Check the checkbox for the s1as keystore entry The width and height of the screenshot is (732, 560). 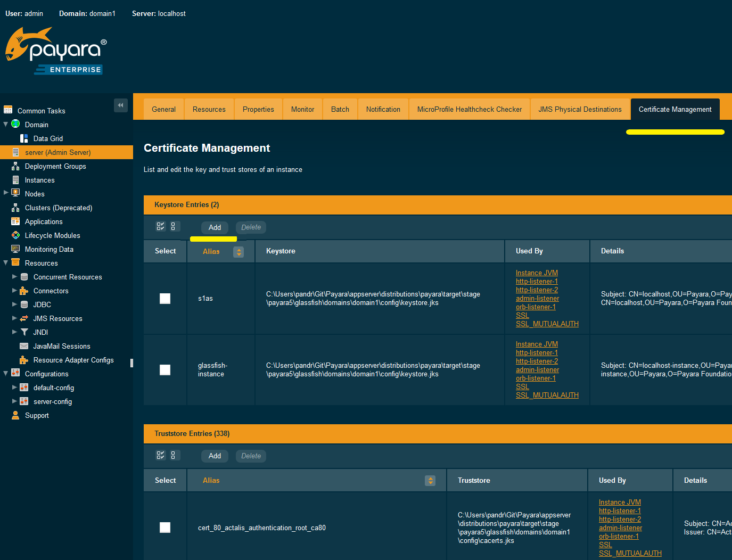click(165, 299)
